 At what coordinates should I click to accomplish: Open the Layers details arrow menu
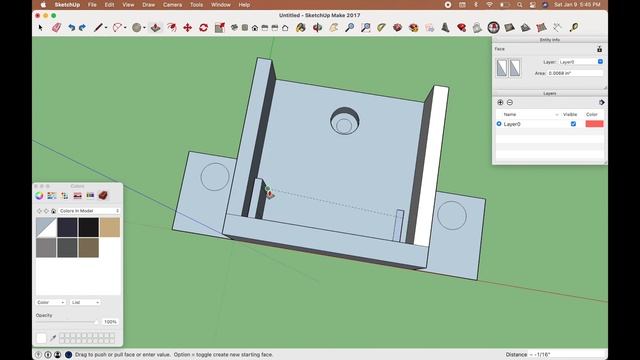(601, 102)
